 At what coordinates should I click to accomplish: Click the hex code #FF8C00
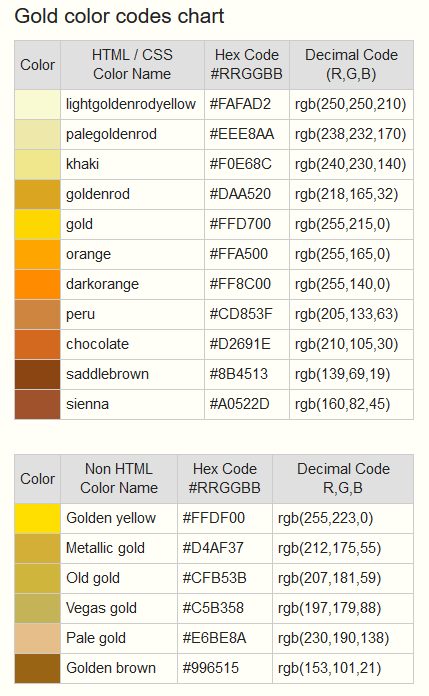[240, 284]
